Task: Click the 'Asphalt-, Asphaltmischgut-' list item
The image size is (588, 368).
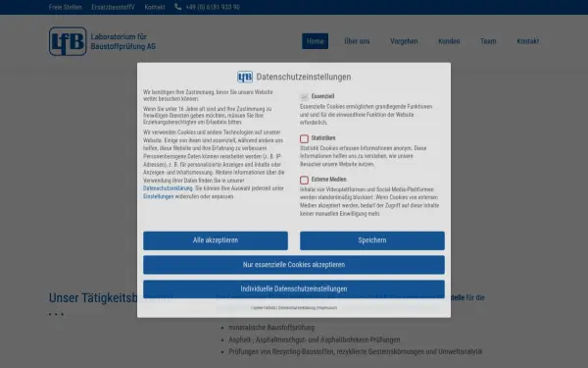Action: tap(315, 340)
